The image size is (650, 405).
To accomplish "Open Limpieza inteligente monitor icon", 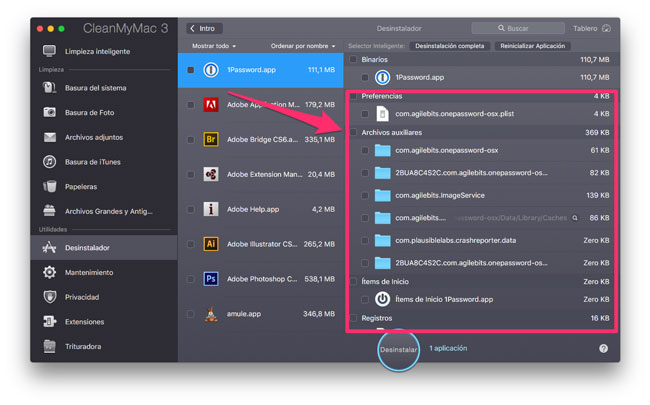I will click(49, 51).
